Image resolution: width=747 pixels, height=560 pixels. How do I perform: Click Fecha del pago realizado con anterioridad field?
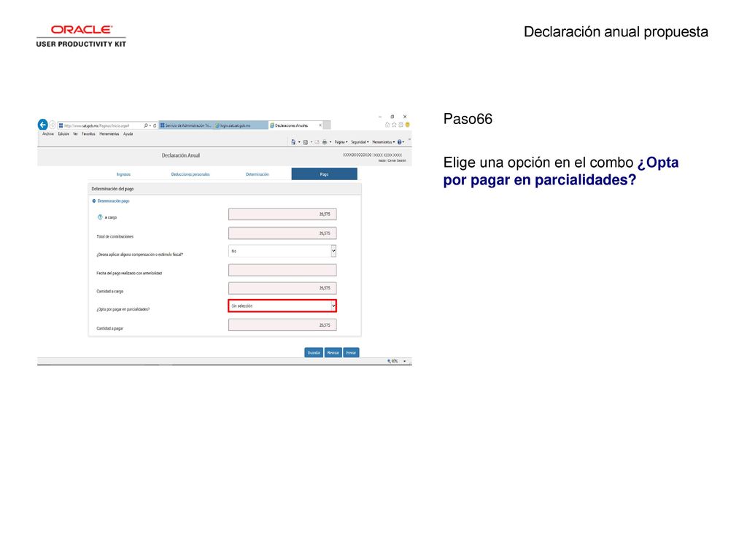(x=282, y=270)
